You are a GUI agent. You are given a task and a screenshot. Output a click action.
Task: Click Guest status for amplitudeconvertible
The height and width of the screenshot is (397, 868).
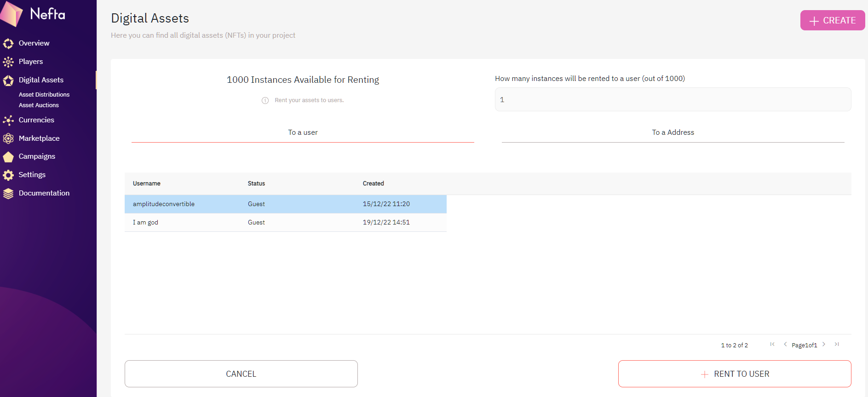pos(256,204)
